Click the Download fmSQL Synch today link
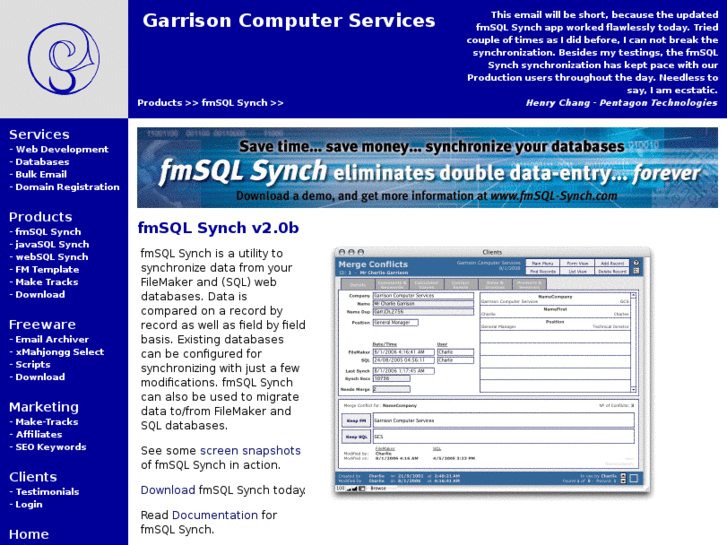This screenshot has height=545, width=727. [x=168, y=490]
